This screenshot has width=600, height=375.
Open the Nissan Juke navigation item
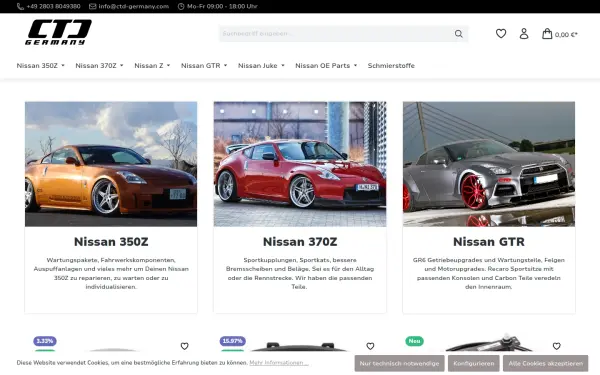(x=258, y=65)
